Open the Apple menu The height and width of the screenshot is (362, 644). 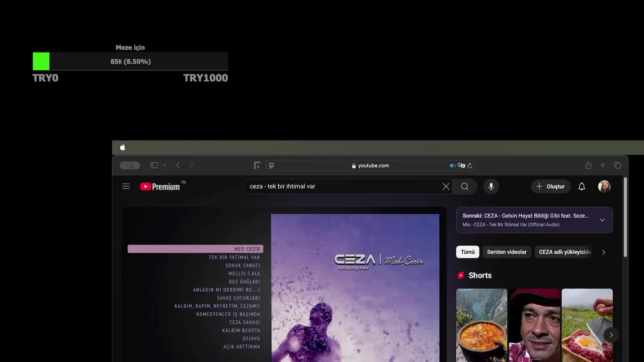[x=122, y=147]
